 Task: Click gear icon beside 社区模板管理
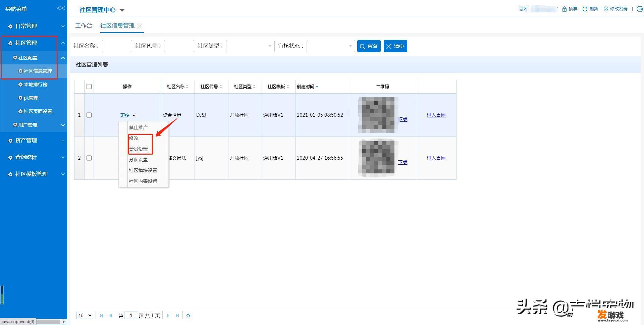(10, 174)
